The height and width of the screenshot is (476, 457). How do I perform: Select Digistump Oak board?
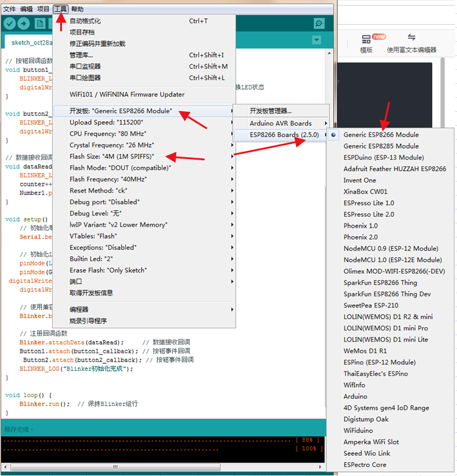point(390,419)
